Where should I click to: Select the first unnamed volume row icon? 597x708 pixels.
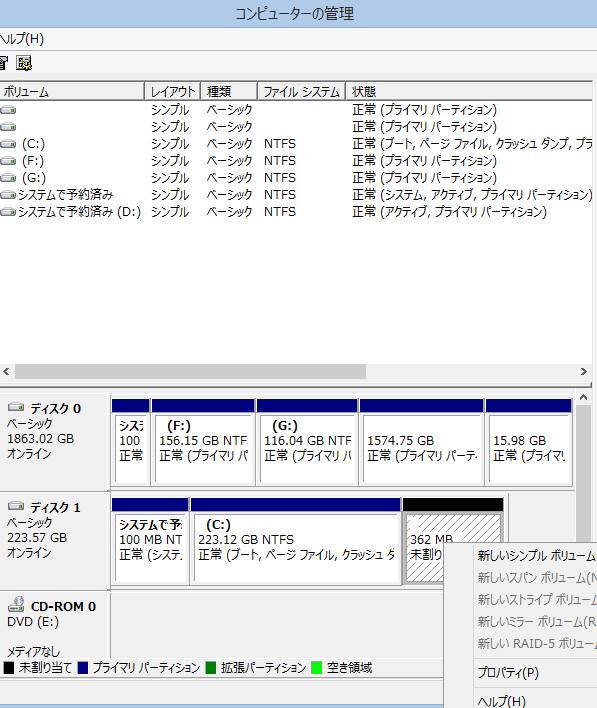tap(8, 110)
